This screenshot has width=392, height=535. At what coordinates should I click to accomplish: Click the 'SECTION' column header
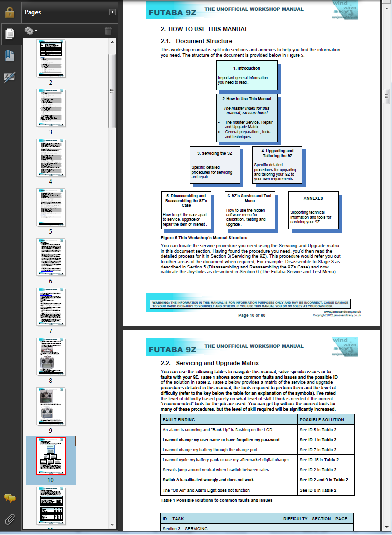322,519
